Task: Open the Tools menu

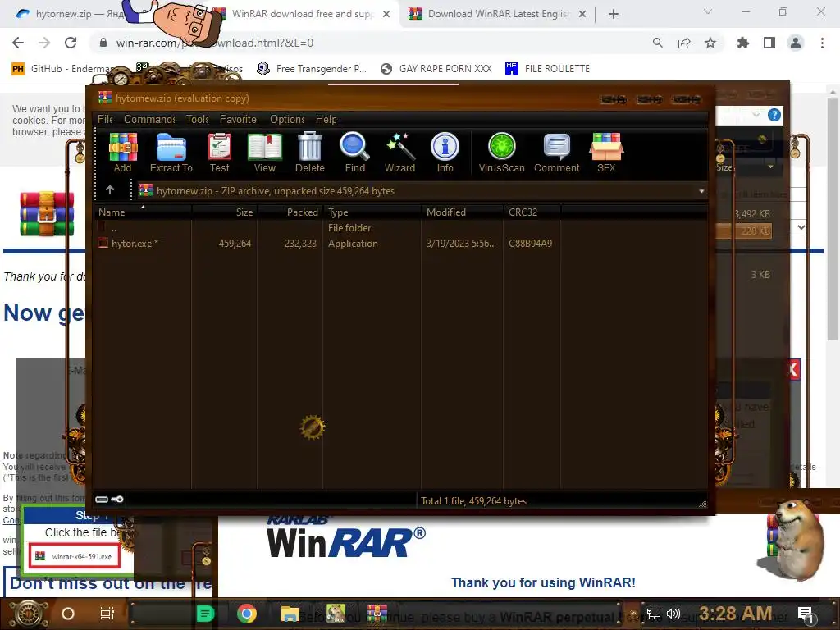Action: pos(197,119)
